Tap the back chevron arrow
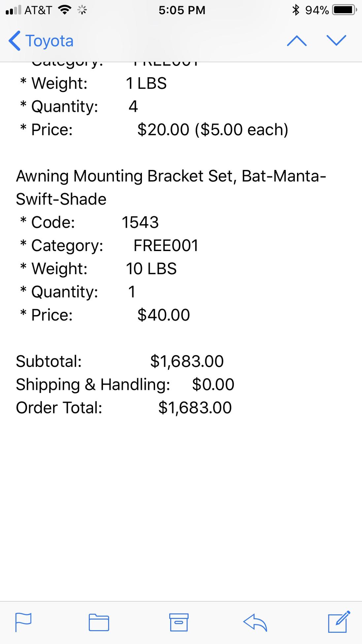The height and width of the screenshot is (644, 362). (x=14, y=41)
